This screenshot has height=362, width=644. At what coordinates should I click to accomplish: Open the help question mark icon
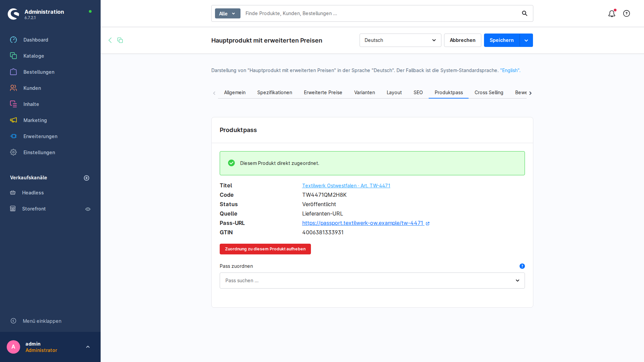627,13
